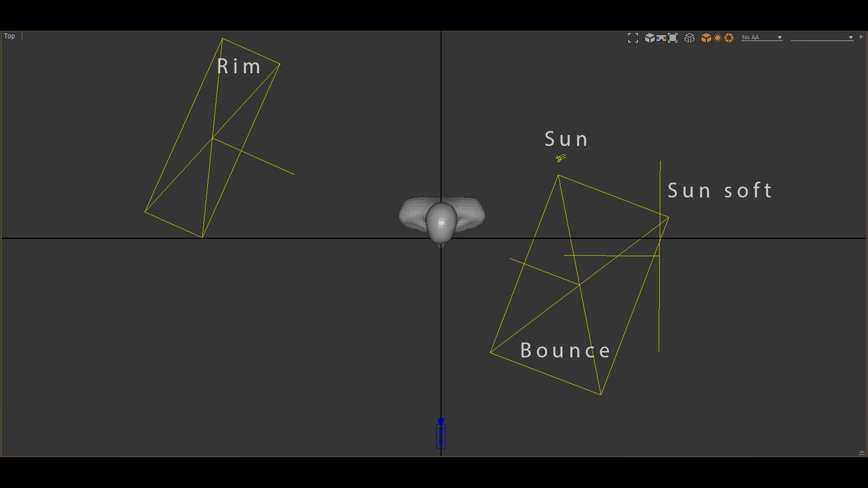The height and width of the screenshot is (488, 868).
Task: Toggle the orange sun lighting icon
Action: pyautogui.click(x=717, y=38)
